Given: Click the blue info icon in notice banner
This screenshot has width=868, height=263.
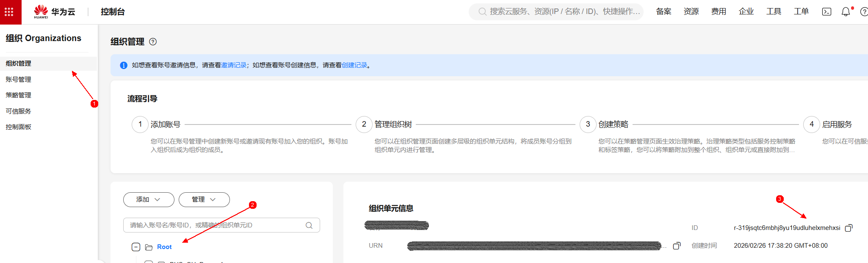Looking at the screenshot, I should [x=124, y=65].
